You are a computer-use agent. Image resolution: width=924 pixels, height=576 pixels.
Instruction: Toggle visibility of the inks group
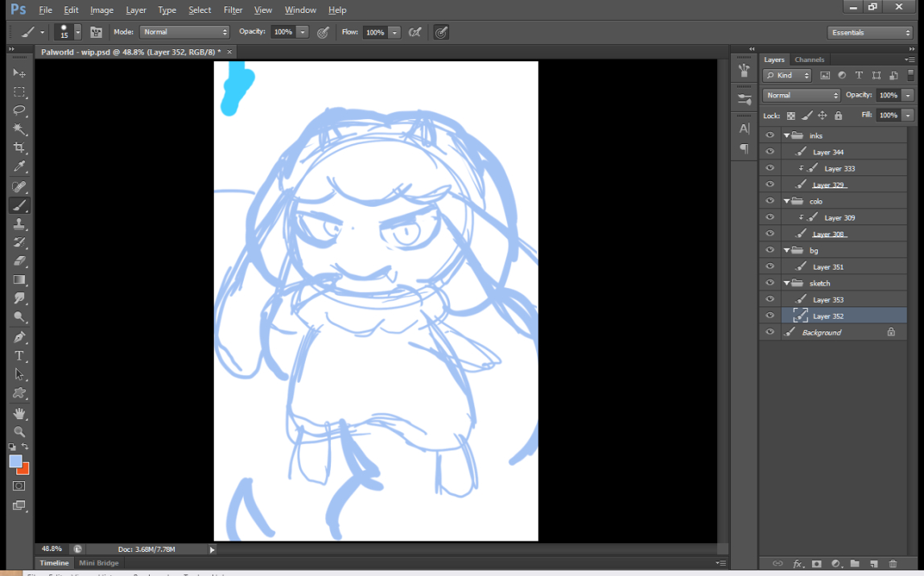pyautogui.click(x=770, y=135)
